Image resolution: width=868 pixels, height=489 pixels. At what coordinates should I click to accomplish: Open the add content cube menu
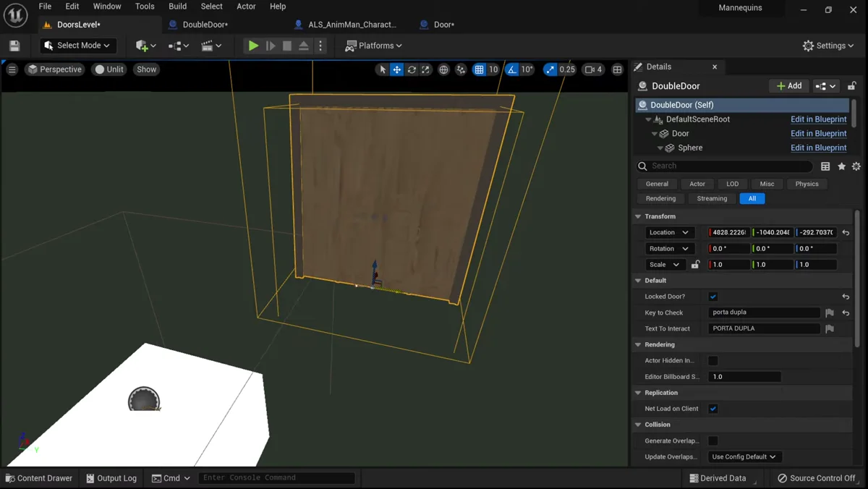pos(145,46)
